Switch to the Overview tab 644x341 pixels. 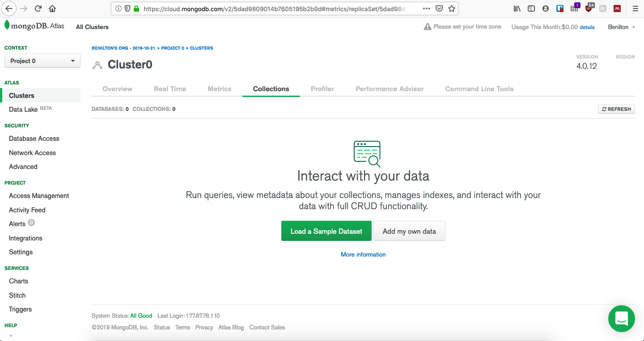(x=118, y=88)
